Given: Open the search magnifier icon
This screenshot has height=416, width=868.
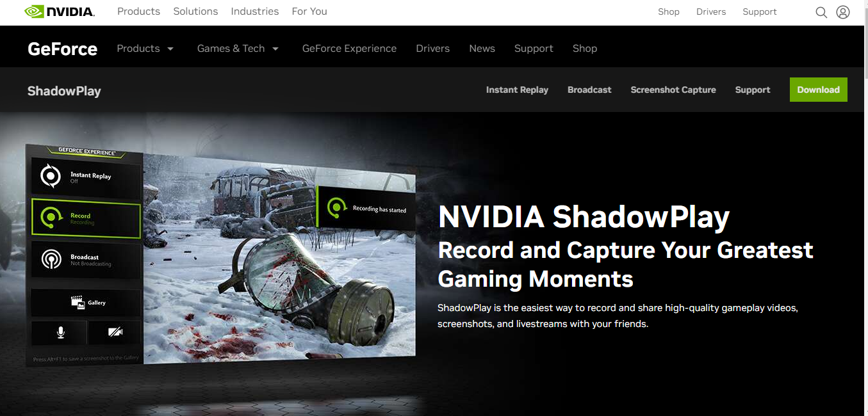Looking at the screenshot, I should pos(821,12).
